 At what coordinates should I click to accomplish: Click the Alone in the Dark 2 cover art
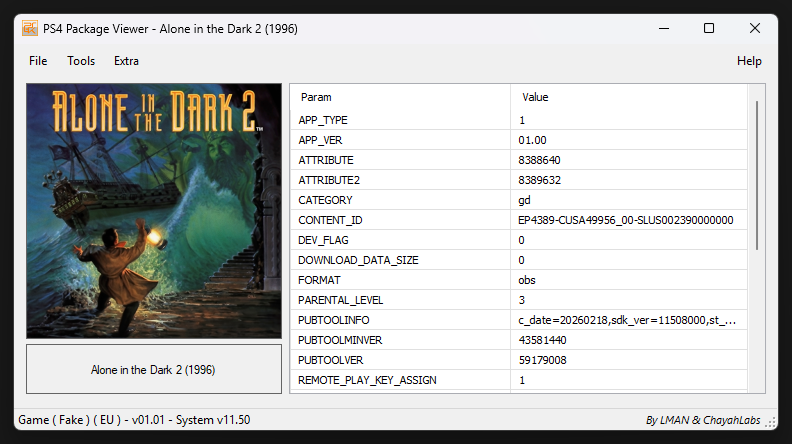point(154,211)
